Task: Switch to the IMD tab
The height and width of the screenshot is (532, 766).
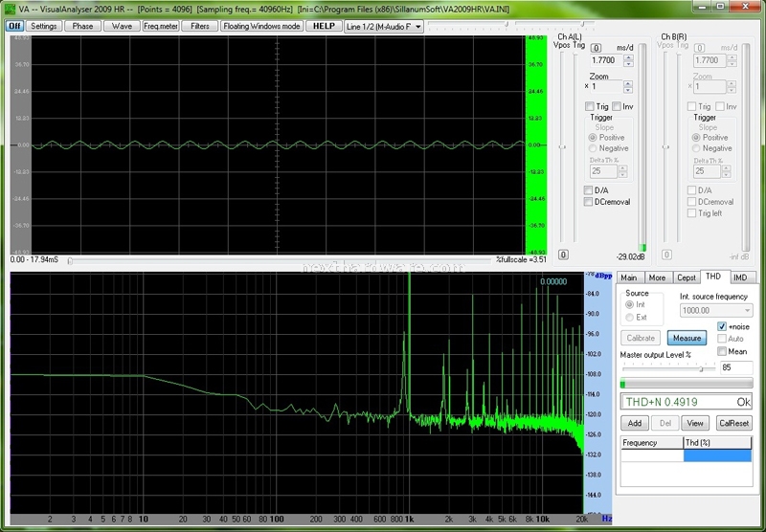Action: (x=740, y=277)
